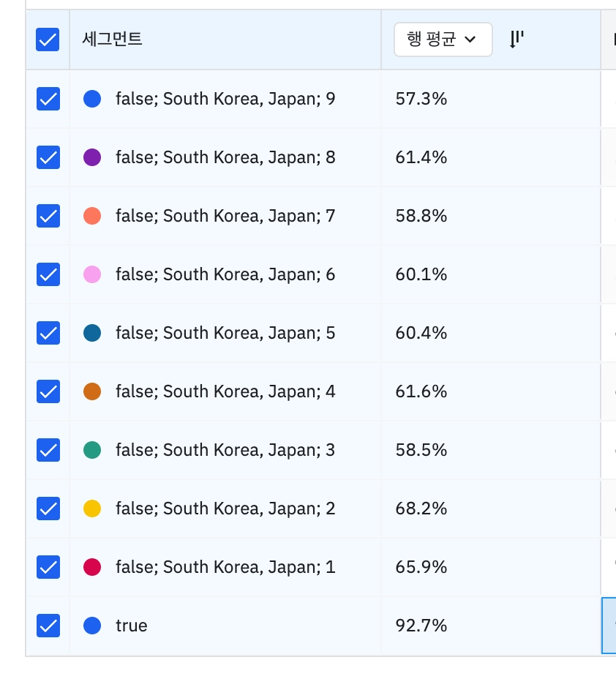The width and height of the screenshot is (616, 679).
Task: Select label 'false; South Korea, Japan; 8'
Action: tap(225, 157)
